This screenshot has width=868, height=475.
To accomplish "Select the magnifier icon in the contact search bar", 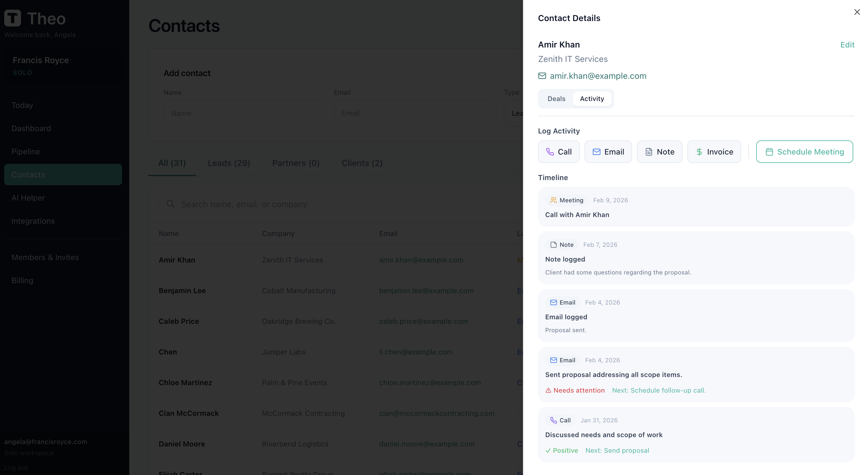I will point(170,204).
